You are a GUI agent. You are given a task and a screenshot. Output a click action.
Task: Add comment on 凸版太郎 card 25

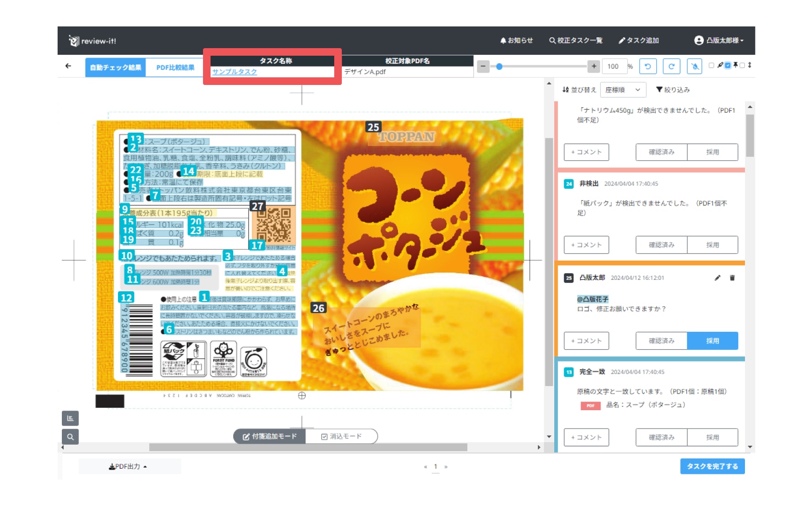[586, 341]
